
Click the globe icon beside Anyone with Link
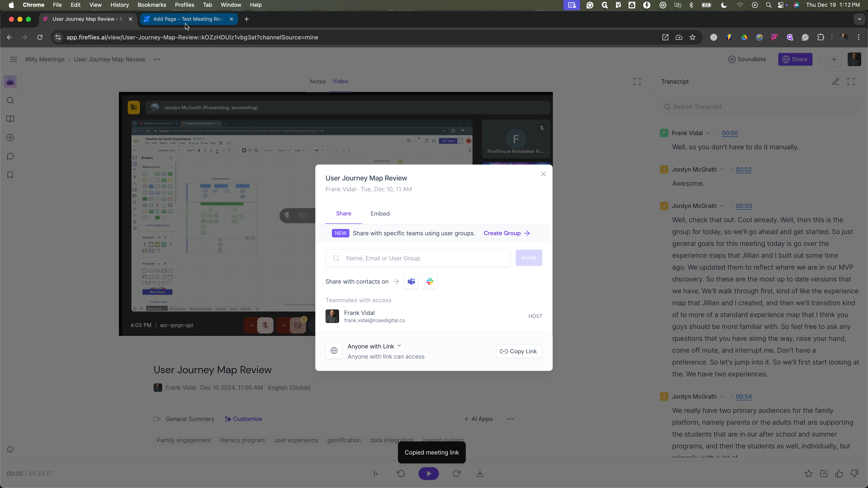(x=334, y=351)
